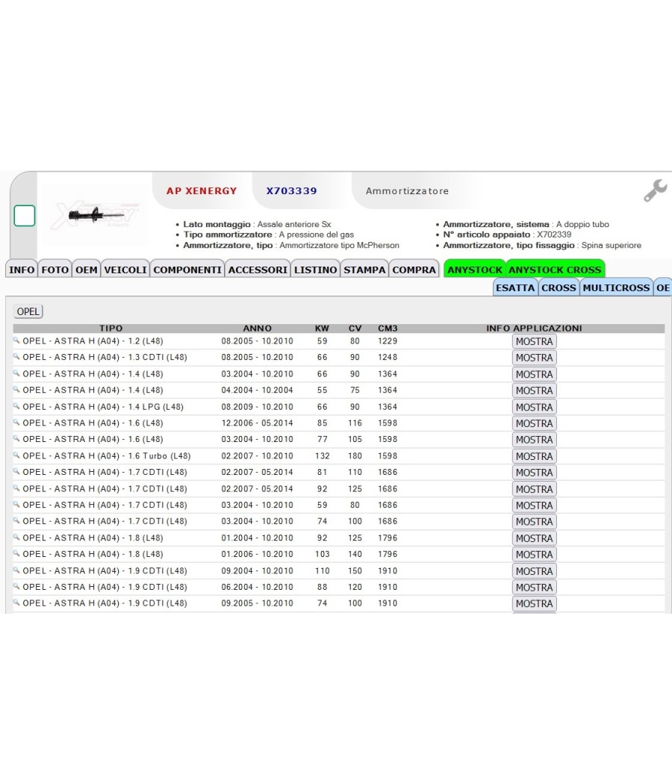The width and height of the screenshot is (672, 784).
Task: Click the shock absorber product thumbnail
Action: coord(95,215)
